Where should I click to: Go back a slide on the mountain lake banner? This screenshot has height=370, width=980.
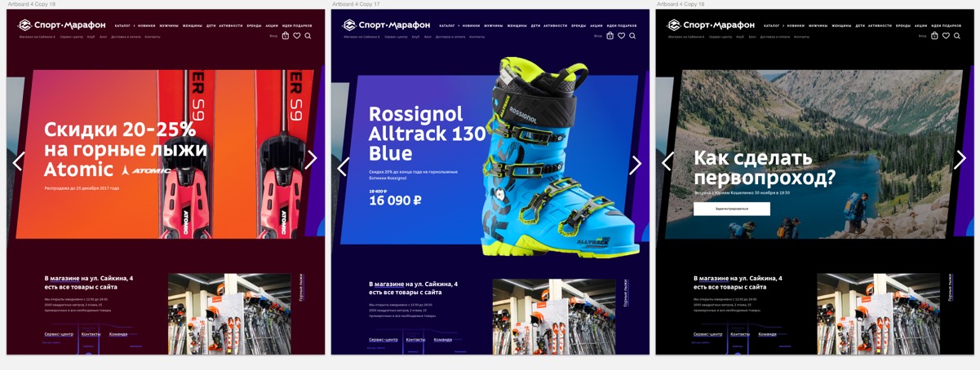[x=667, y=161]
